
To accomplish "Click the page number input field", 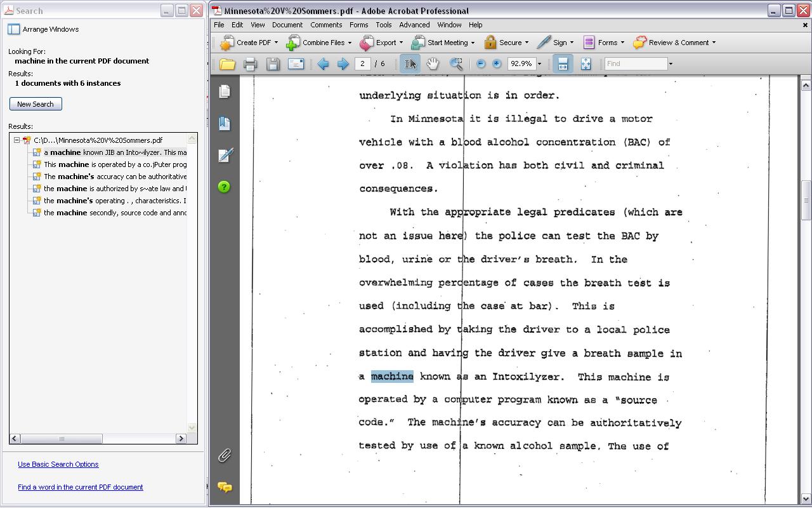I will point(363,63).
